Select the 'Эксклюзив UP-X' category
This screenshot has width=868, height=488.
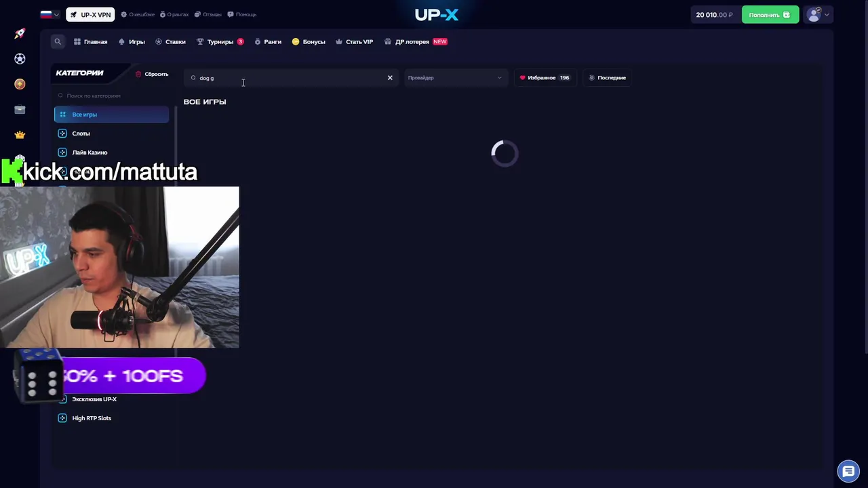(x=94, y=399)
